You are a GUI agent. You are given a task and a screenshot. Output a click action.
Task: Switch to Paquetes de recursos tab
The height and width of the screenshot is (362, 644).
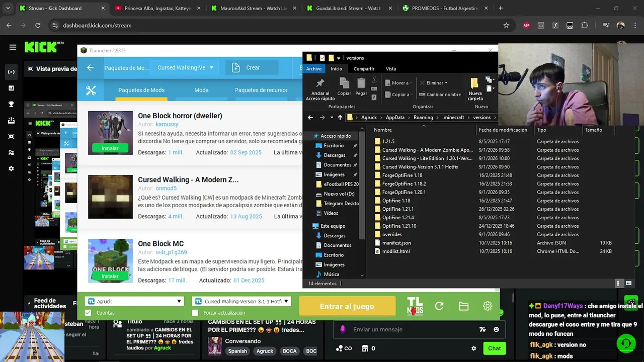coord(261,90)
